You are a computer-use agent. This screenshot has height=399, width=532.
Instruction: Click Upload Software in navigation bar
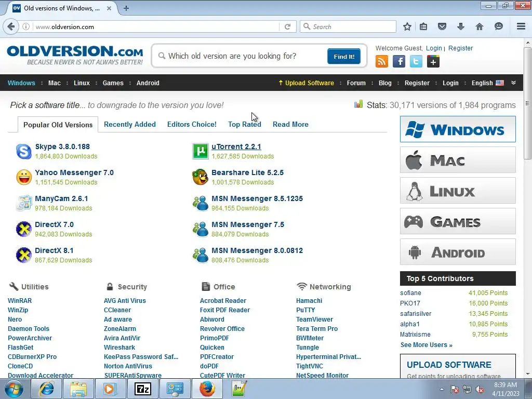307,83
